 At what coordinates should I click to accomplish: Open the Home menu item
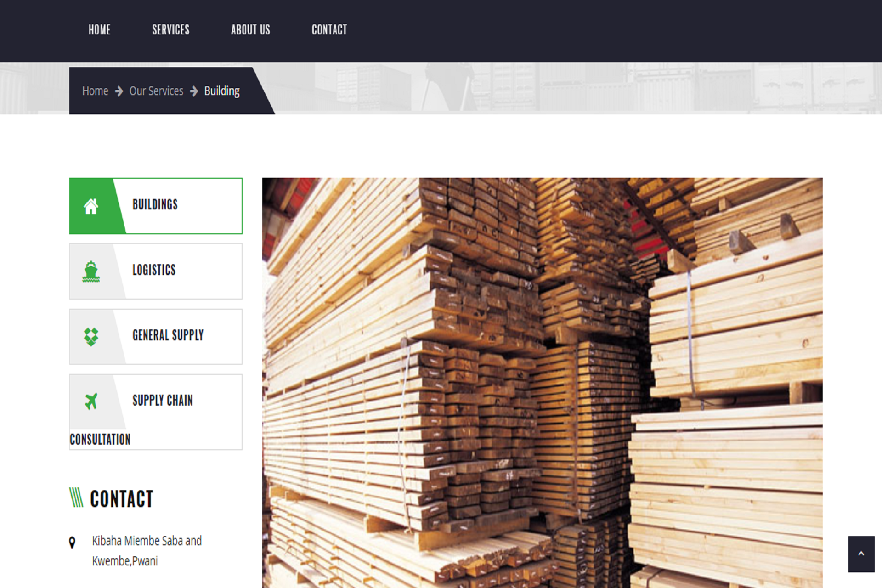99,30
